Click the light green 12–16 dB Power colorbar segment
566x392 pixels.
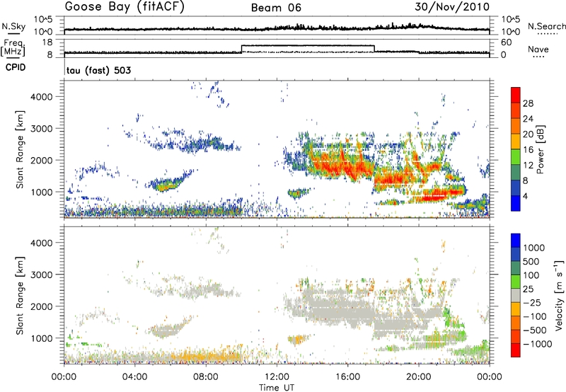(516, 157)
